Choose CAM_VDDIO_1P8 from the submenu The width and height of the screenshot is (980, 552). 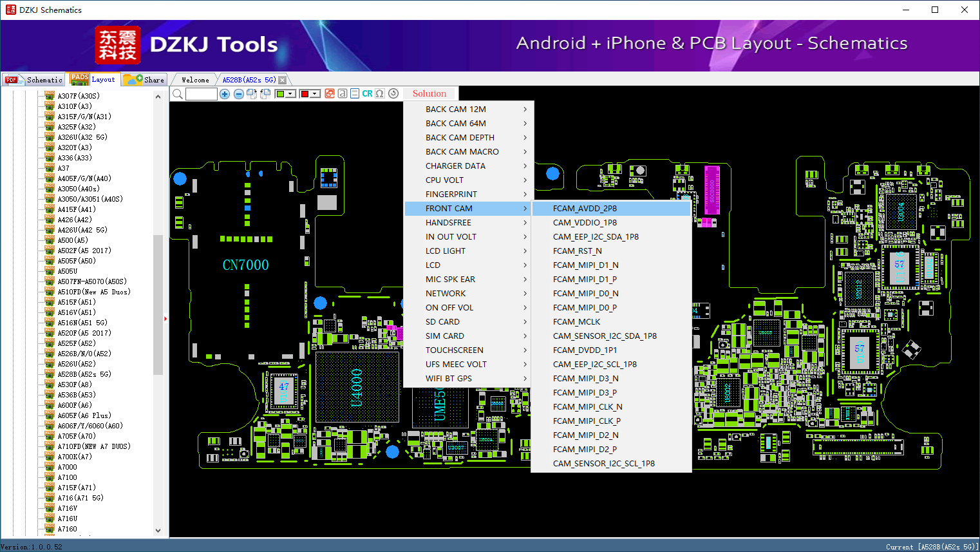611,223
